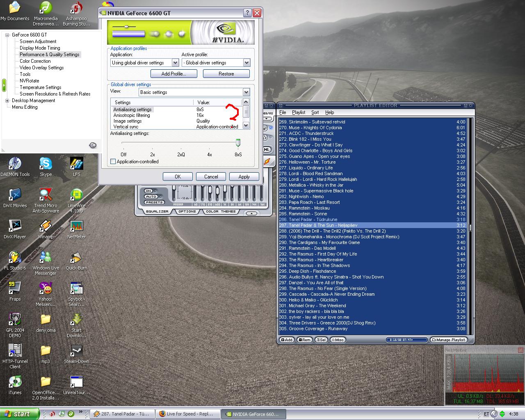Click the playlist Add button

287,340
